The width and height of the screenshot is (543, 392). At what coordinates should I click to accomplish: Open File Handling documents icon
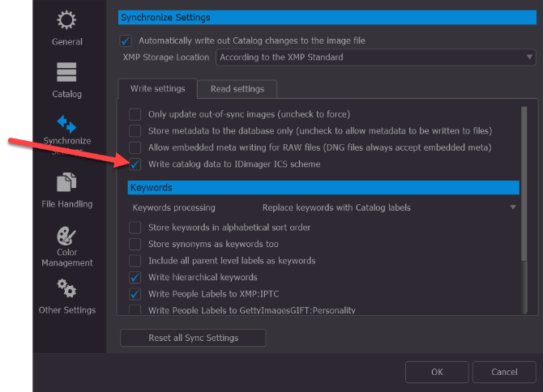[66, 182]
